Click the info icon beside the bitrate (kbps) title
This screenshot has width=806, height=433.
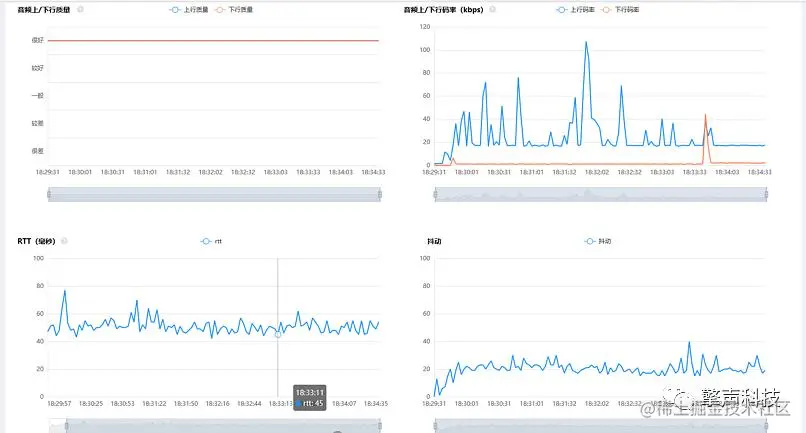click(492, 9)
